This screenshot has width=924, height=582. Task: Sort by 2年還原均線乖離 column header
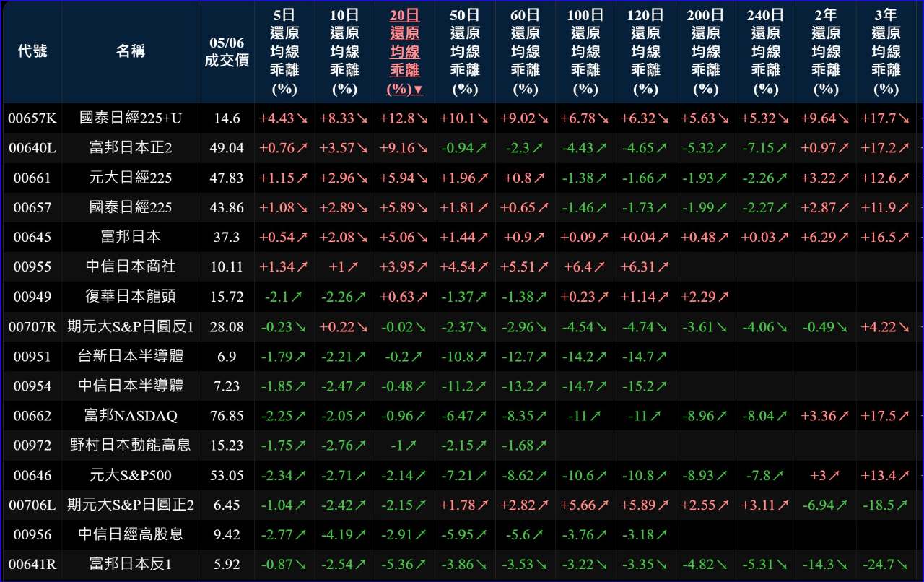point(826,52)
